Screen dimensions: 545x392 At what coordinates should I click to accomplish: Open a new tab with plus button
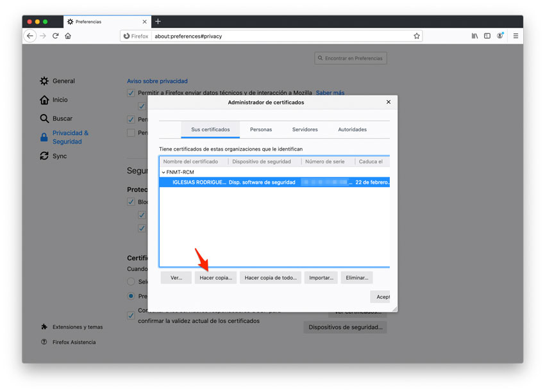158,21
